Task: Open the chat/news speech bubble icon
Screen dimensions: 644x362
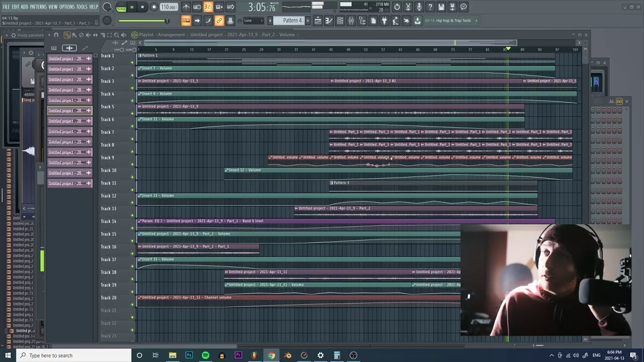Action: pos(463,7)
